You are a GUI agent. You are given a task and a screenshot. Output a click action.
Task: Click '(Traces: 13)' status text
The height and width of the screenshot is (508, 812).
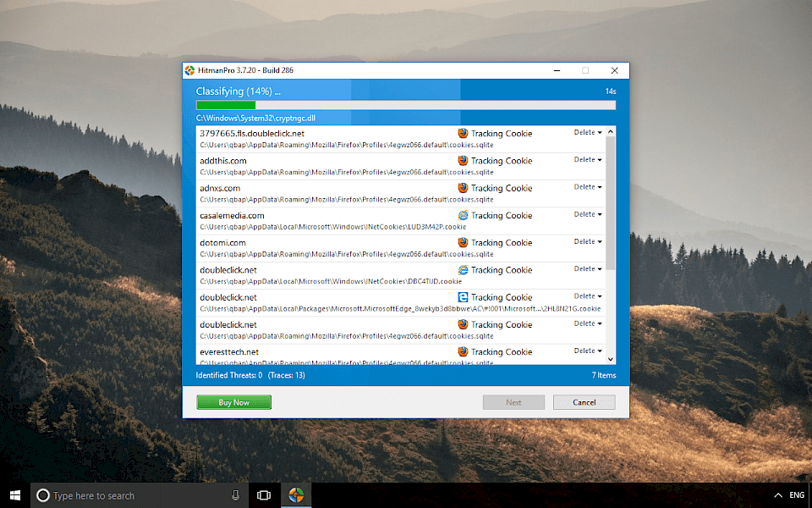coord(287,375)
